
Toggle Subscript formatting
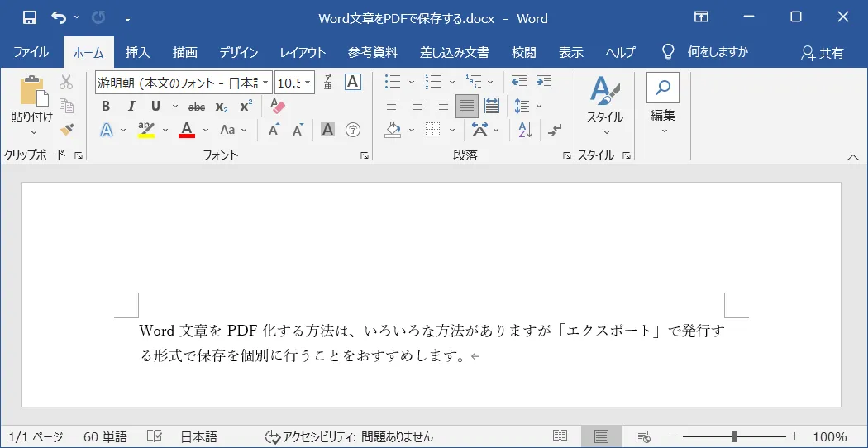point(222,107)
